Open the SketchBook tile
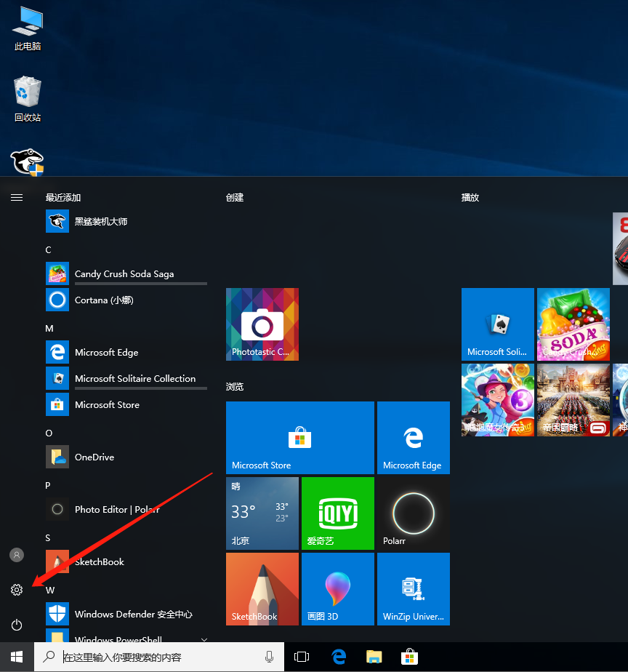 coord(262,589)
